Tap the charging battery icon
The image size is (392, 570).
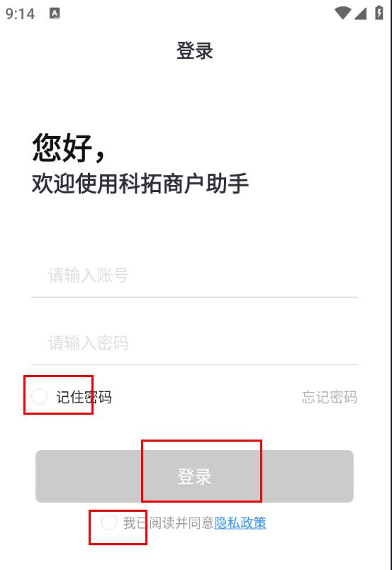[379, 13]
